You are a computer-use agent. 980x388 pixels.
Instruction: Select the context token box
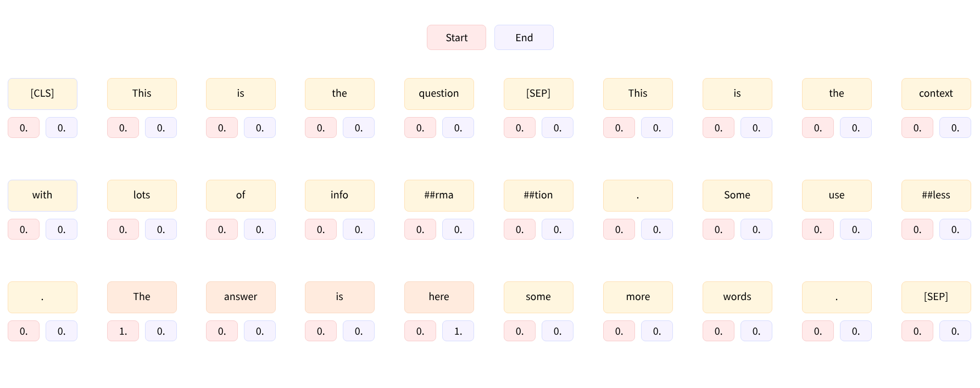[936, 94]
